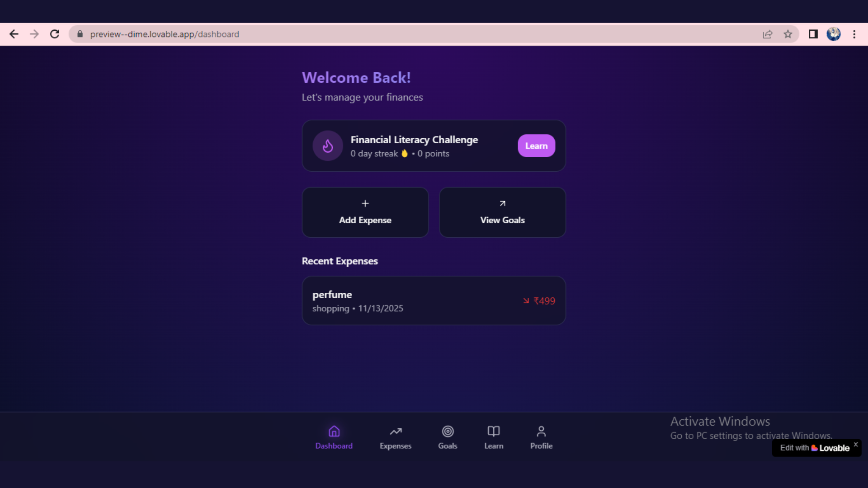
Task: Click the '0 points' text
Action: click(x=434, y=154)
